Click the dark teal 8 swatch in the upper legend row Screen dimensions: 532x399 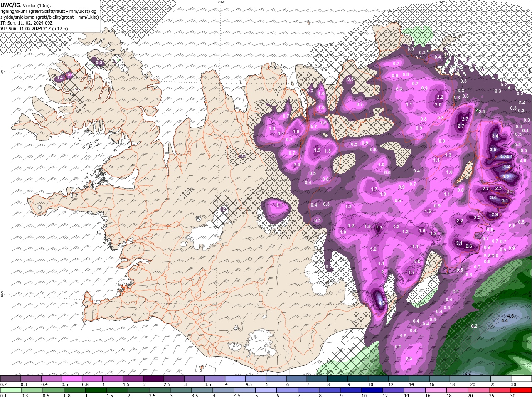pos(337,379)
